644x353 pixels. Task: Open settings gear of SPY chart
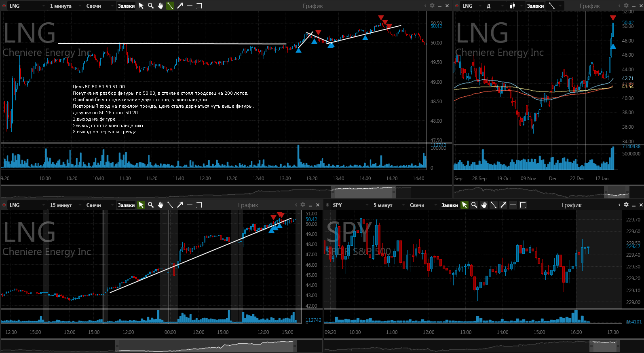pos(626,205)
